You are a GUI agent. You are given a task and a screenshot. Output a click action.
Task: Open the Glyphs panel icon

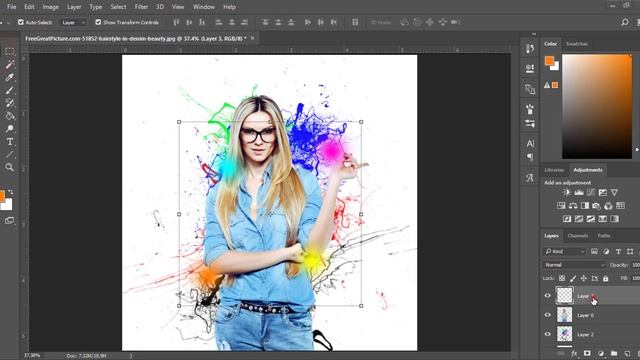coord(530,178)
